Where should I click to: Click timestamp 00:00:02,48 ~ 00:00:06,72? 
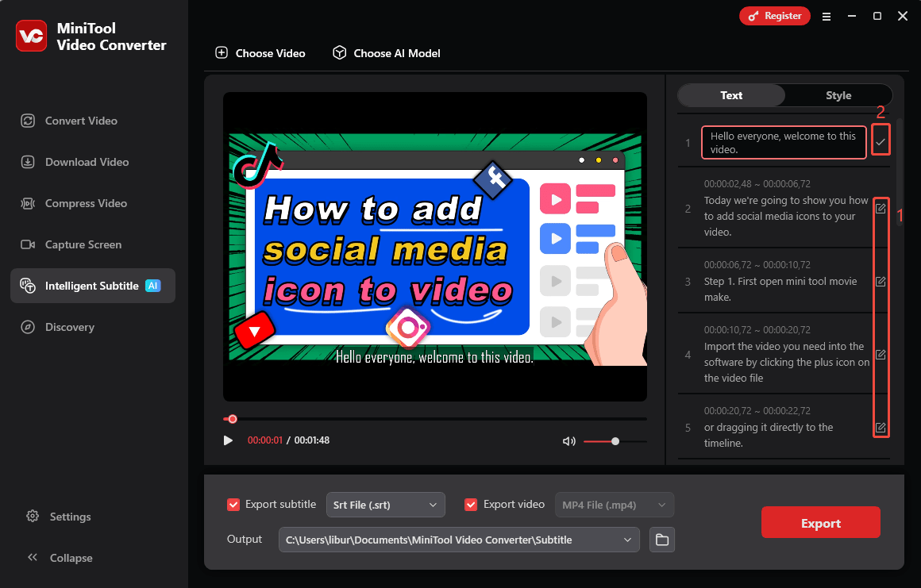[757, 183]
